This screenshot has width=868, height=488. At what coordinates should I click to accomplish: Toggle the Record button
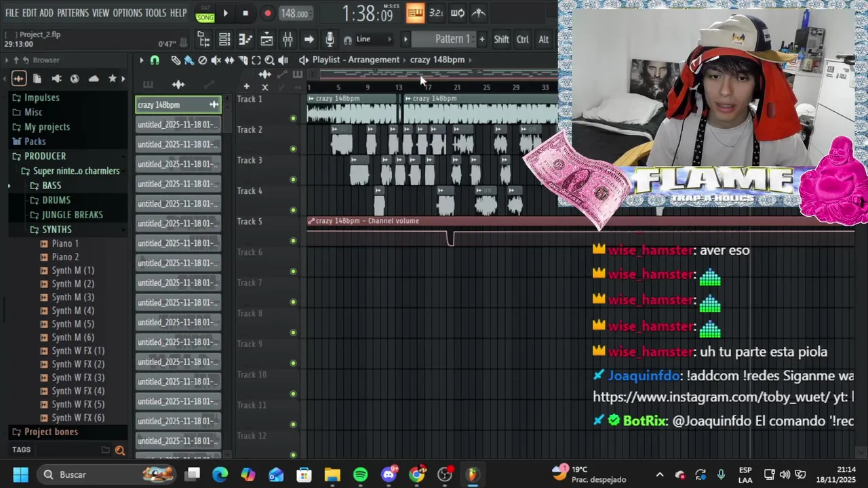[267, 13]
